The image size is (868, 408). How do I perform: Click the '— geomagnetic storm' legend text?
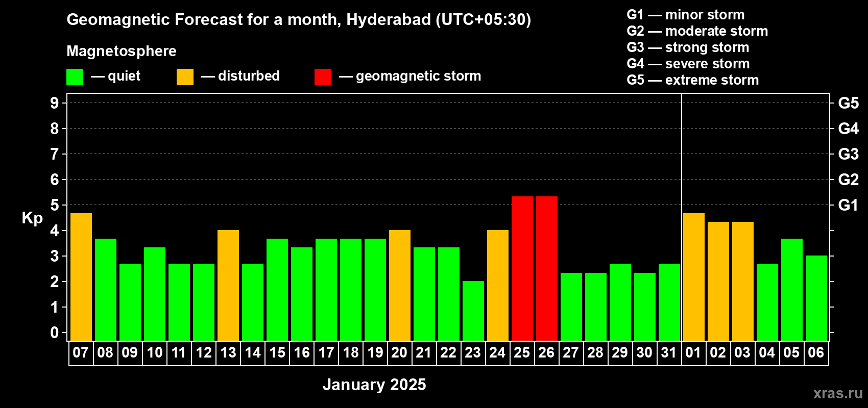tap(410, 76)
